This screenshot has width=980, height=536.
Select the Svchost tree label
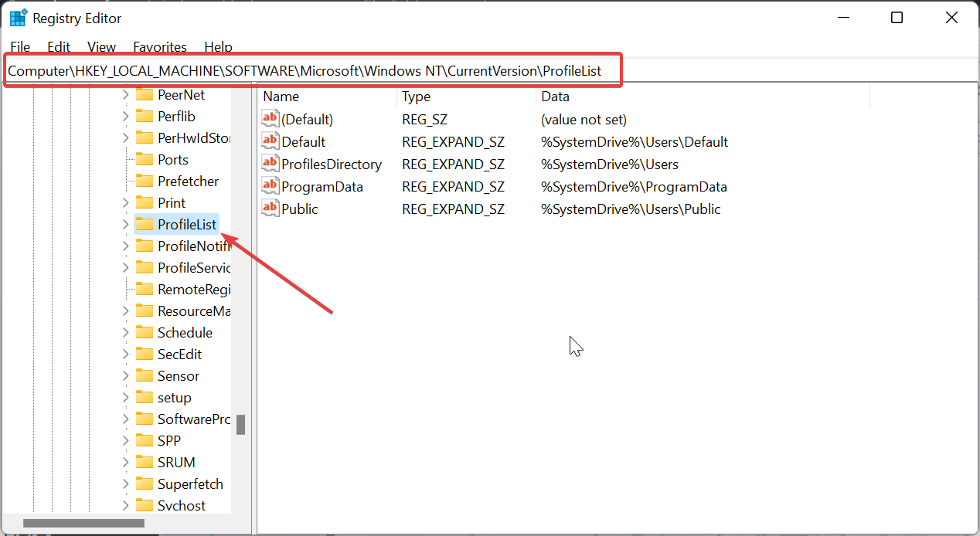point(182,505)
